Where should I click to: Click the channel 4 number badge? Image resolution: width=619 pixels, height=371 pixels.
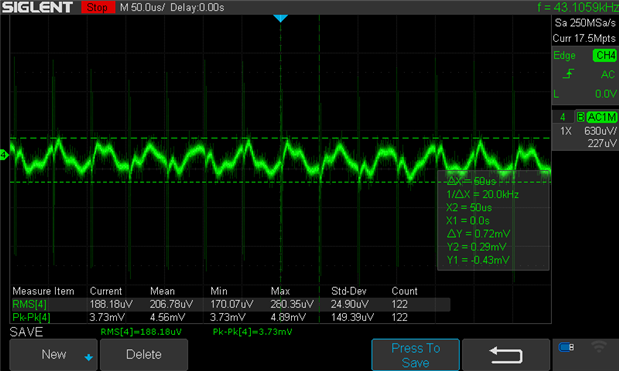563,117
